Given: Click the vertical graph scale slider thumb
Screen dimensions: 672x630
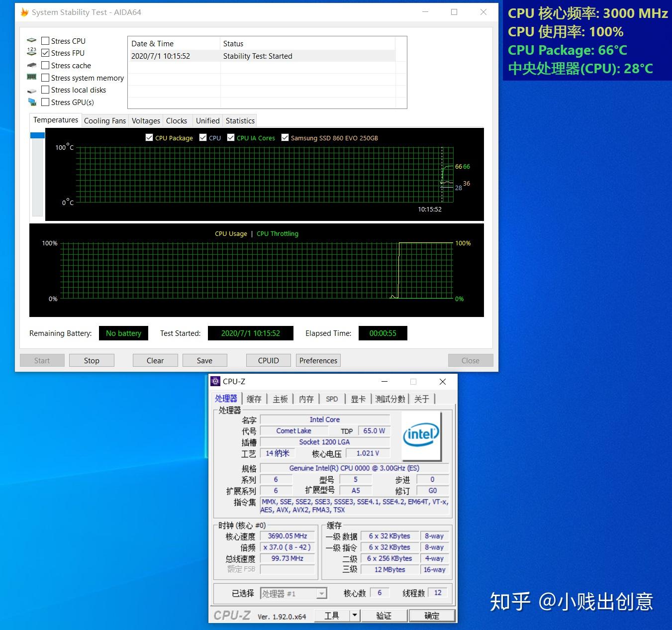Looking at the screenshot, I should click(x=37, y=135).
